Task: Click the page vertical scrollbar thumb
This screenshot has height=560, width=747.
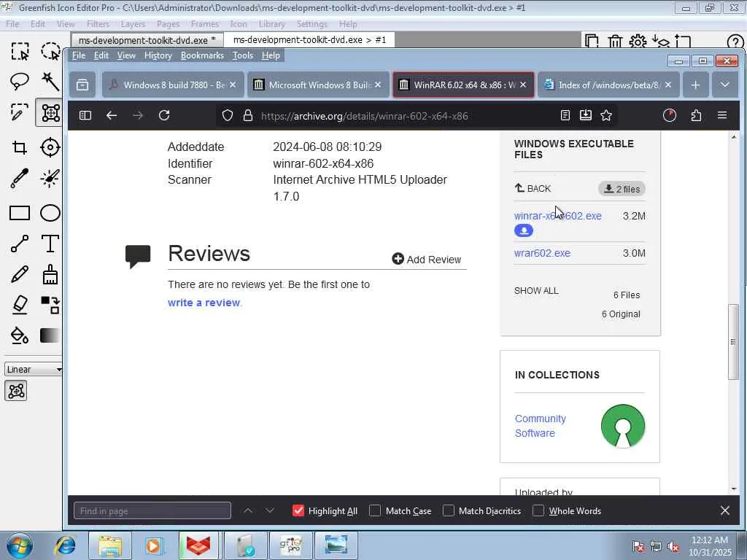Action: 733,341
